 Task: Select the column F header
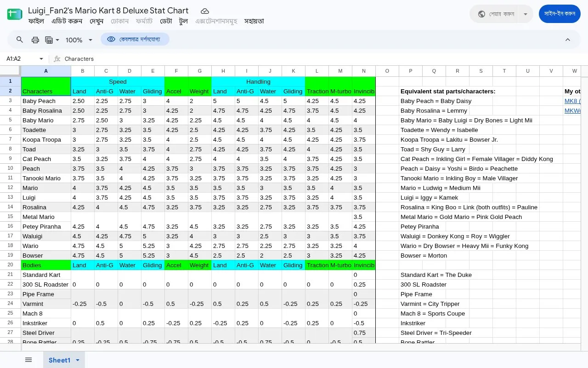pos(176,71)
